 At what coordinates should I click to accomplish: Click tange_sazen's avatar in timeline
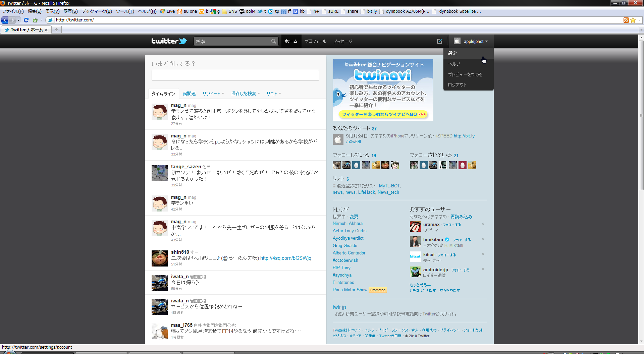160,173
